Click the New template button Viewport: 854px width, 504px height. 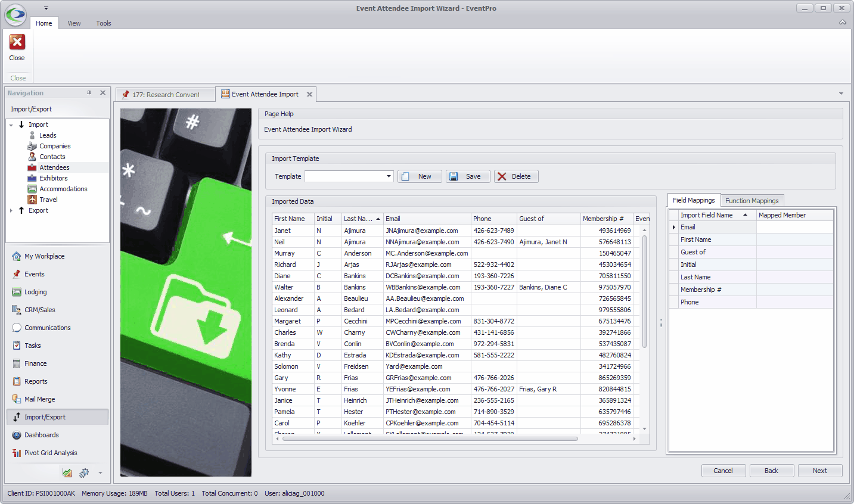pyautogui.click(x=420, y=176)
